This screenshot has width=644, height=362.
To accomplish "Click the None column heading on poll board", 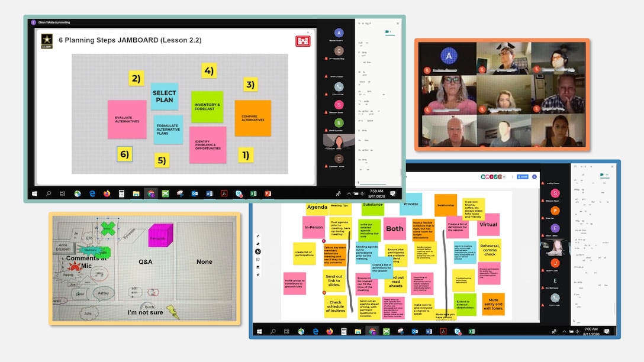I will [204, 261].
